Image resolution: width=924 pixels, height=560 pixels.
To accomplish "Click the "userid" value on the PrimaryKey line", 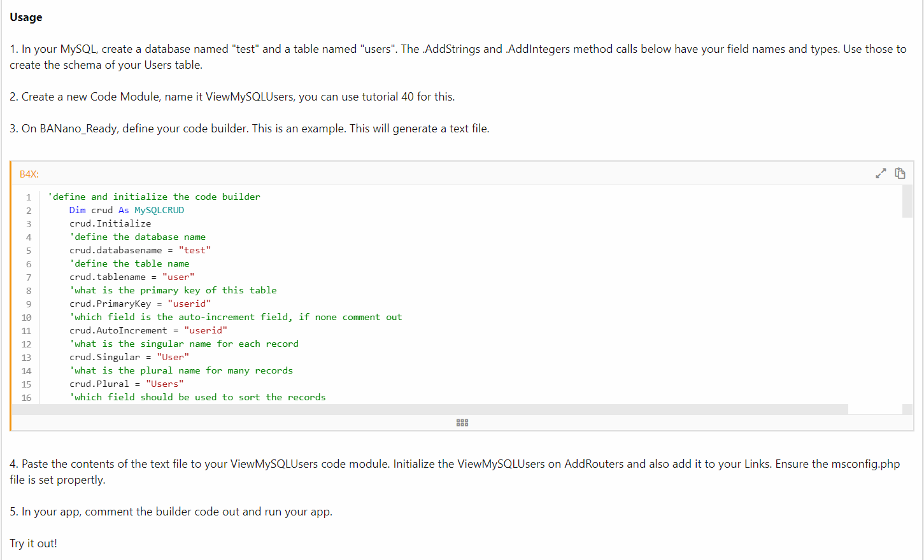I will click(189, 304).
